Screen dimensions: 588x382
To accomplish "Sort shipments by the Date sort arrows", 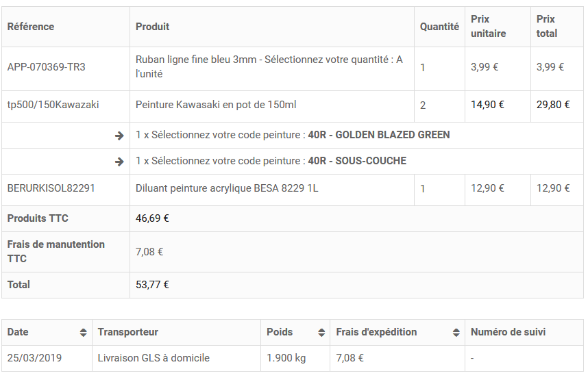I will pos(83,332).
